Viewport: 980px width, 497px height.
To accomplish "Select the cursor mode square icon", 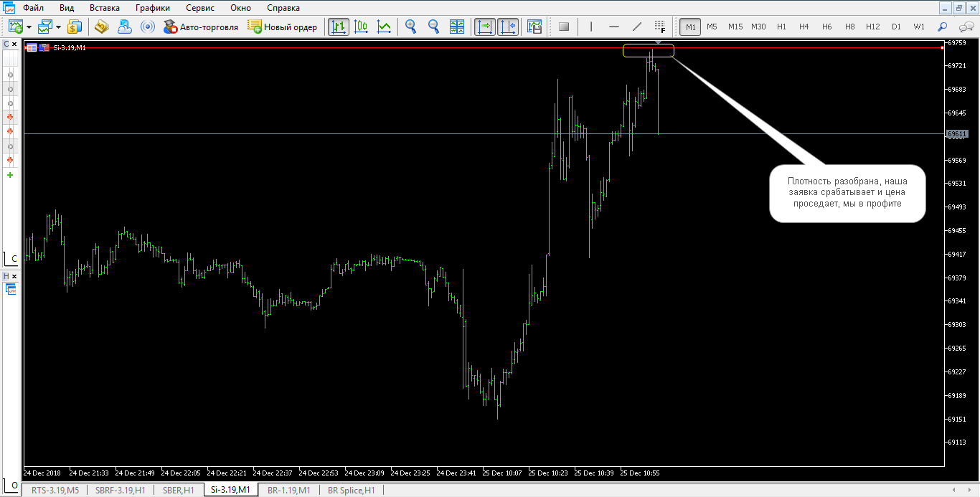I will (x=564, y=27).
